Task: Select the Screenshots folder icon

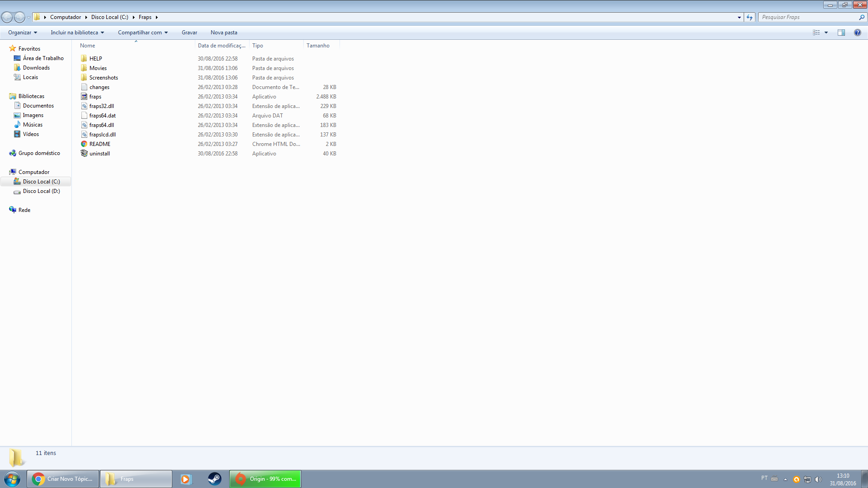Action: coord(84,77)
